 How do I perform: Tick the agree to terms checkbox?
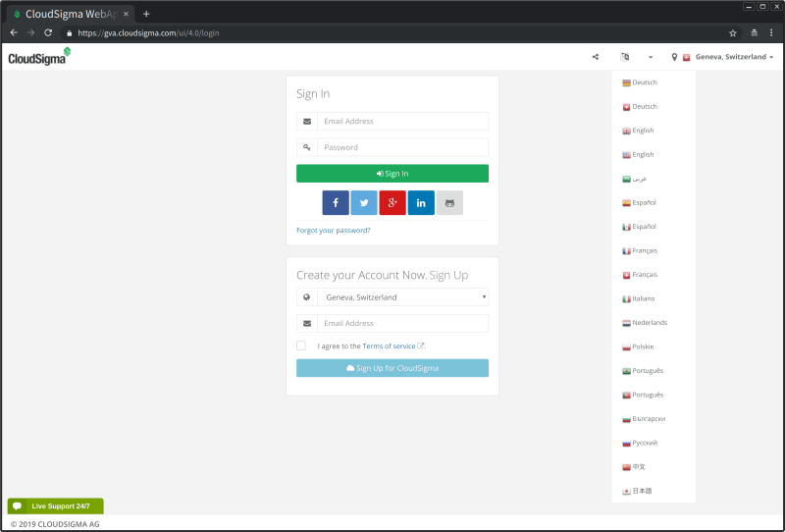coord(301,346)
